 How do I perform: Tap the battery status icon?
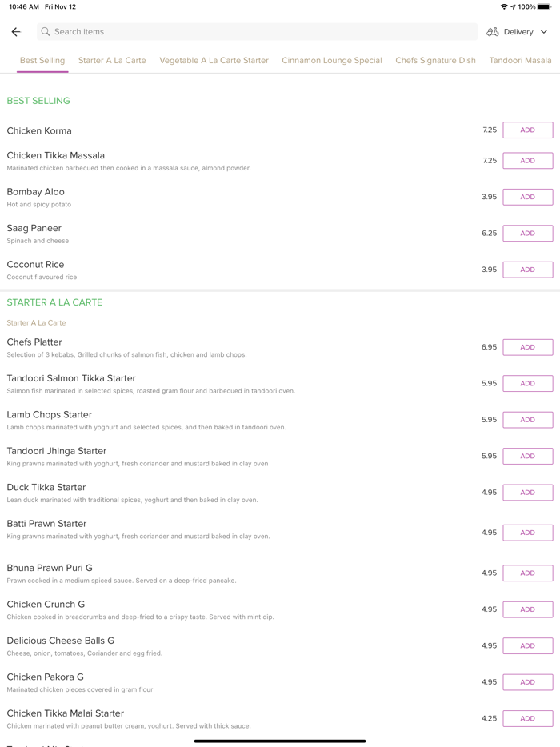(x=544, y=7)
